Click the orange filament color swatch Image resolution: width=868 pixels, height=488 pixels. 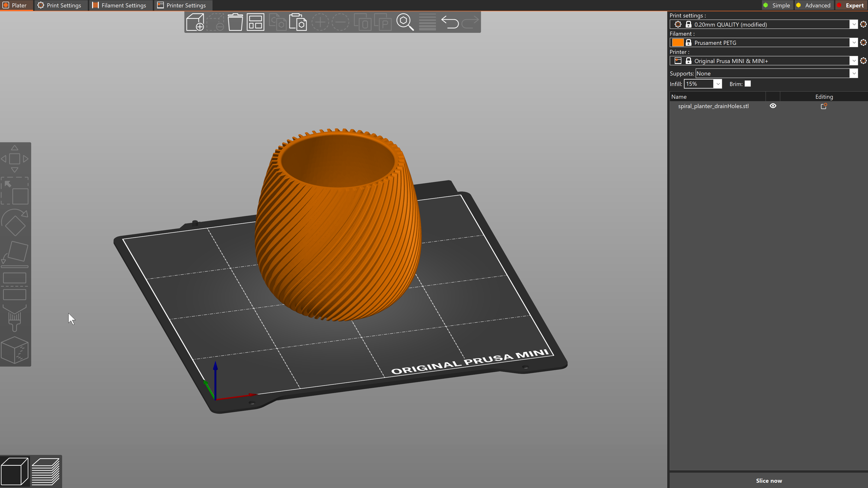678,42
